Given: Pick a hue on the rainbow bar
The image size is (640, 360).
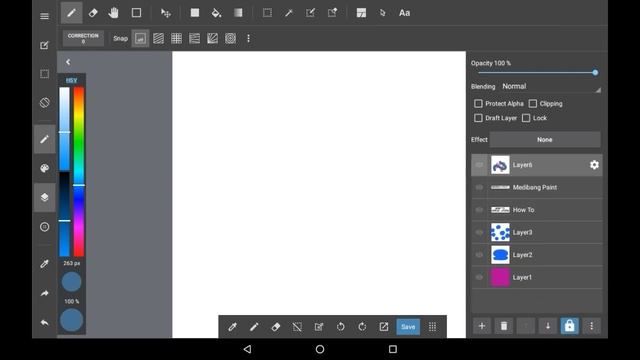Looking at the screenshot, I should point(79,171).
